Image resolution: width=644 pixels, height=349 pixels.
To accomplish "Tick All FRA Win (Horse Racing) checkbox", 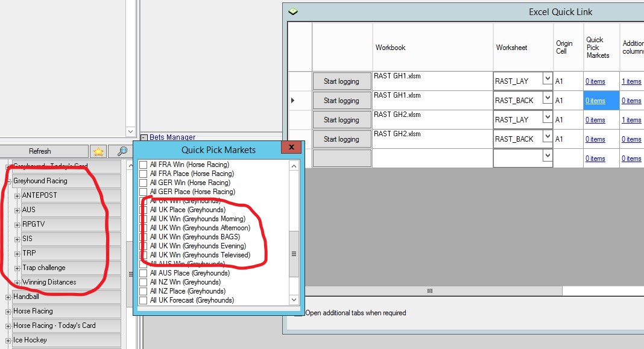I will click(x=144, y=165).
